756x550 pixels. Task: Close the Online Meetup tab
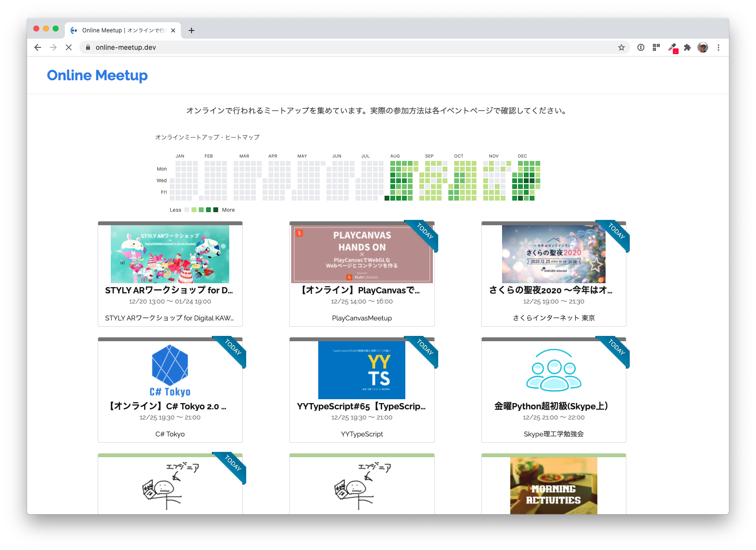pos(173,30)
